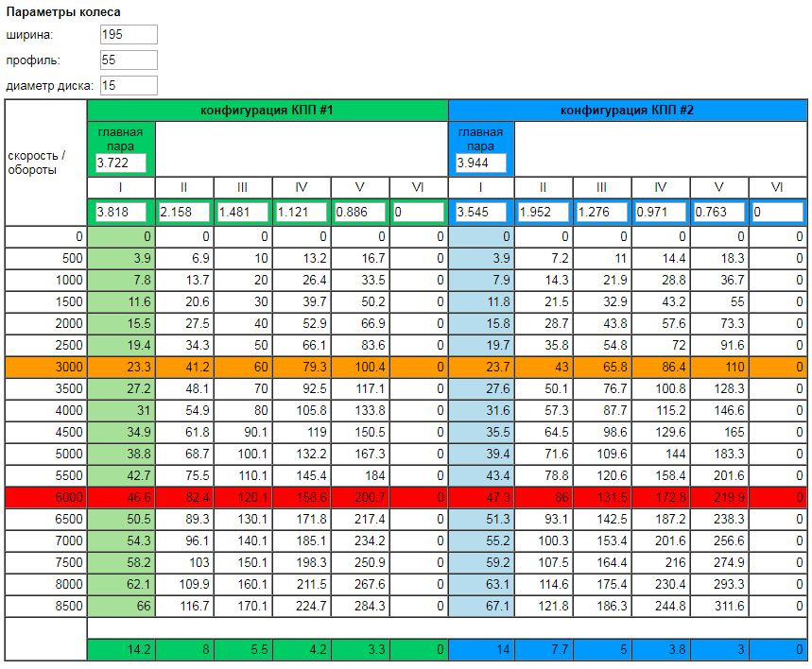812x669 pixels.
Task: Edit the gear I ratio field 3.818
Action: 120,213
